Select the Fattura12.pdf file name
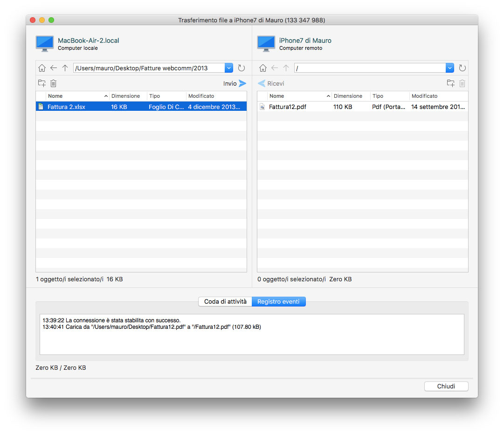Viewport: 504px width, 435px height. (x=288, y=107)
